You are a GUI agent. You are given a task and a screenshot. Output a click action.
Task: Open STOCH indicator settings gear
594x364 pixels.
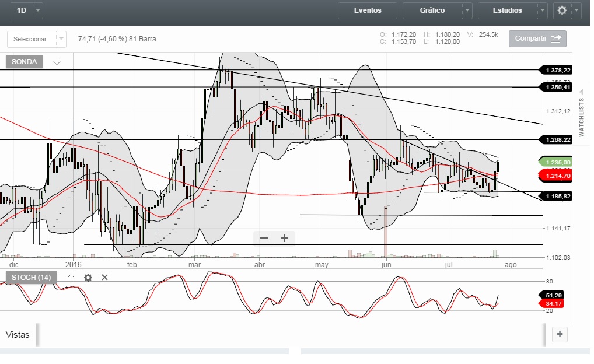click(88, 278)
